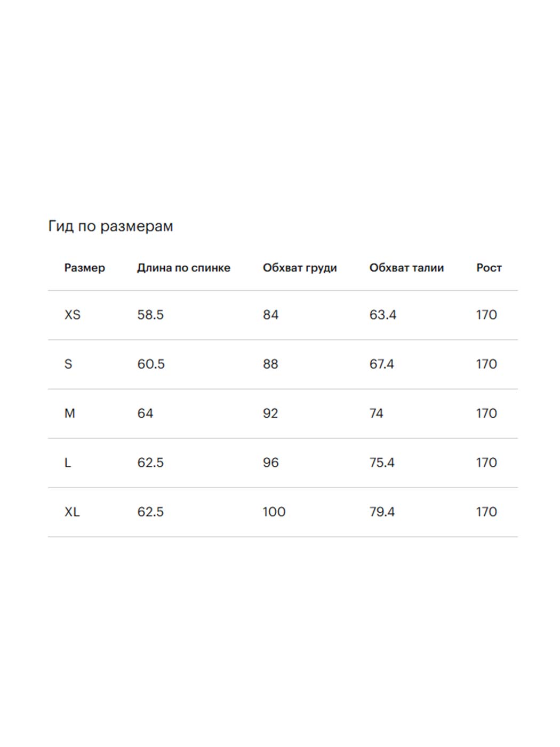
Task: Click the 60.5 back length value
Action: tap(150, 364)
